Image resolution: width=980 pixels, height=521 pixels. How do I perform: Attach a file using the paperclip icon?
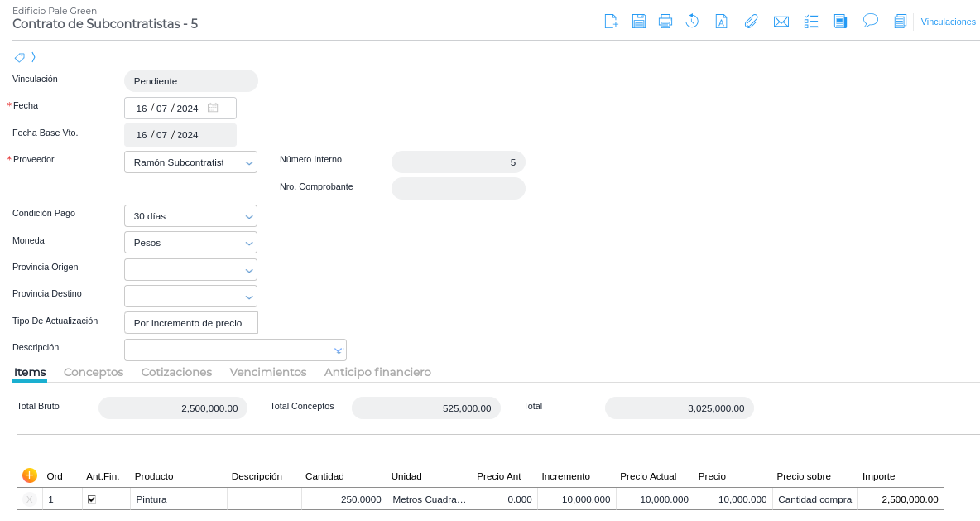751,22
